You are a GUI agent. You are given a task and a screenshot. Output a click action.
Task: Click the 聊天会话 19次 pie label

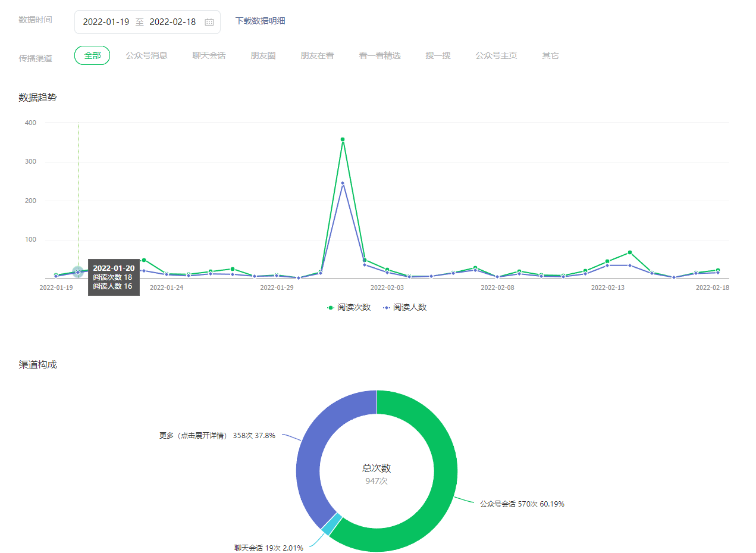click(x=268, y=548)
